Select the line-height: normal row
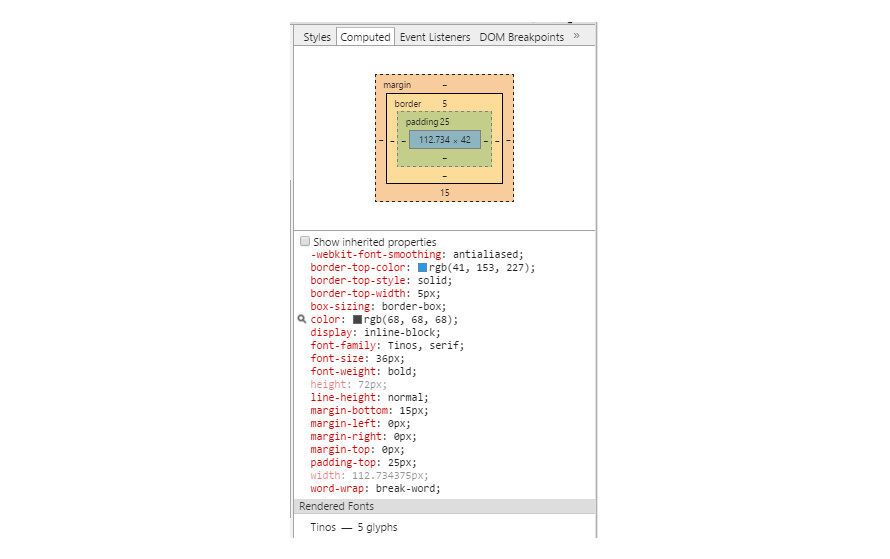The height and width of the screenshot is (559, 890). tap(369, 398)
